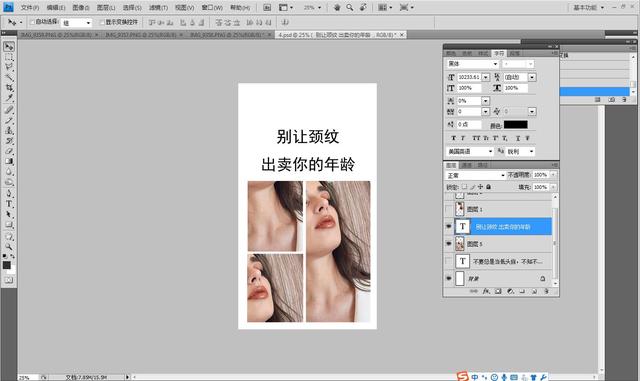Open the 文件(F) menu

coord(30,7)
